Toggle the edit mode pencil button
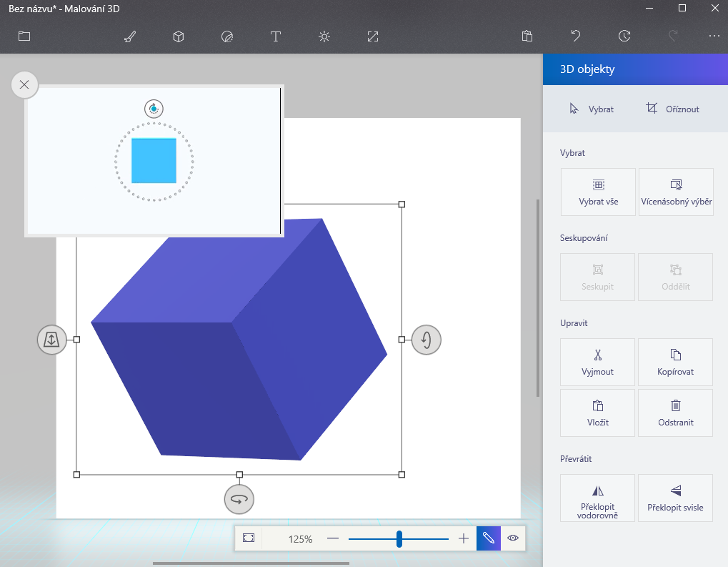 [489, 538]
